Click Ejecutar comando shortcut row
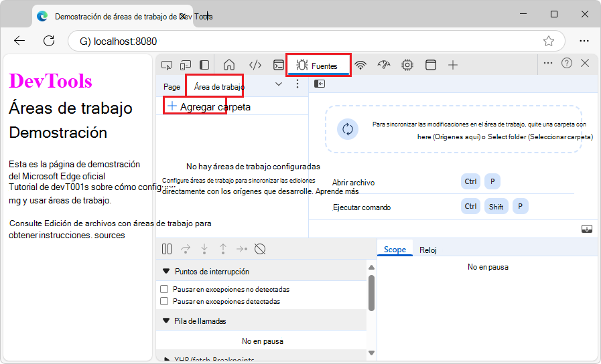The width and height of the screenshot is (601, 364). (x=452, y=207)
